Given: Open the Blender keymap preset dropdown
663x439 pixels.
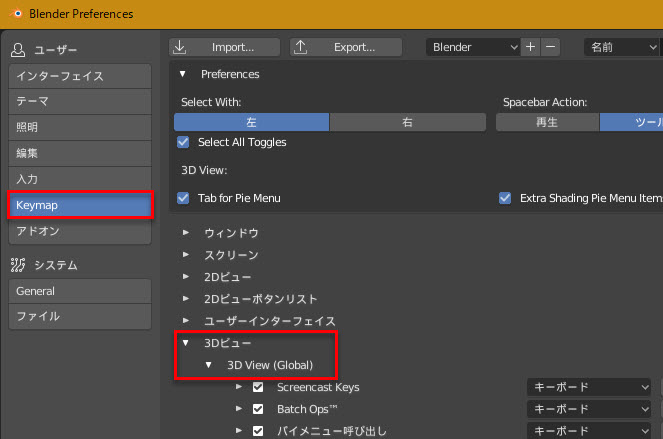Looking at the screenshot, I should click(473, 47).
